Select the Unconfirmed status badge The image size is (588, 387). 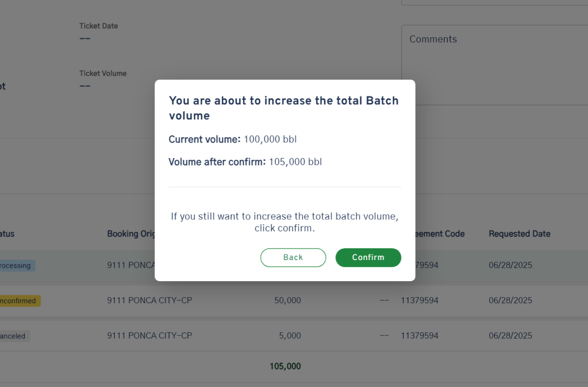tap(19, 301)
